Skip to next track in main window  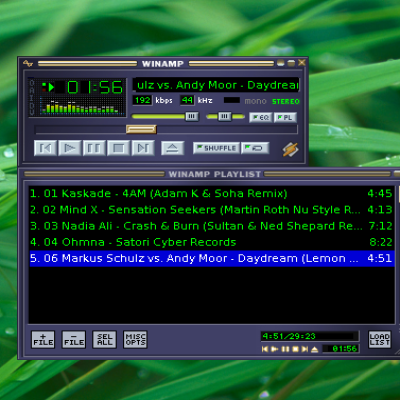point(143,148)
